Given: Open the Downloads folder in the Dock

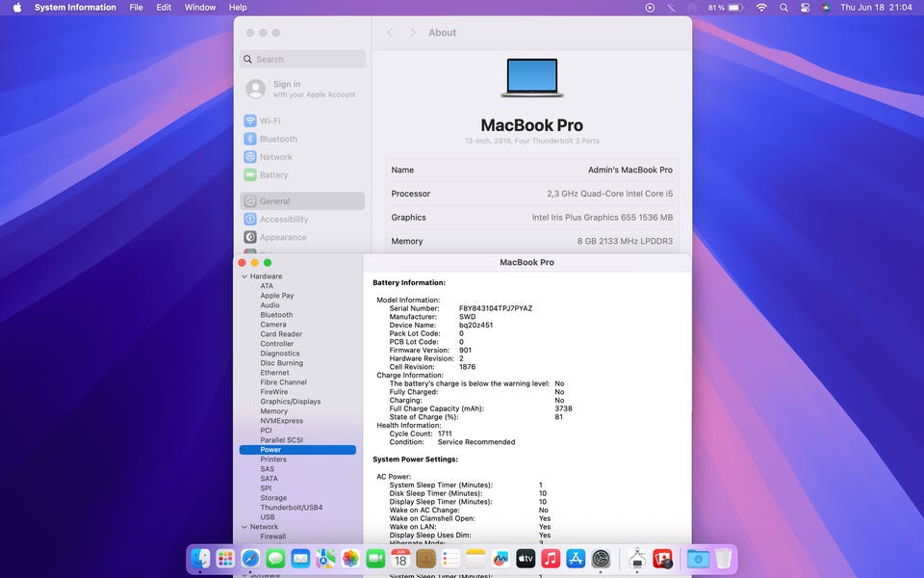Looking at the screenshot, I should point(699,558).
